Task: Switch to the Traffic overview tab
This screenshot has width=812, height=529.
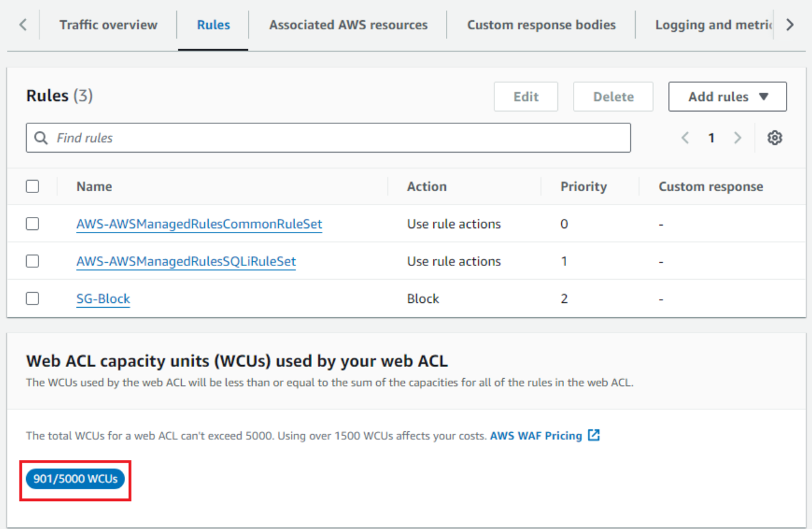Action: tap(108, 25)
